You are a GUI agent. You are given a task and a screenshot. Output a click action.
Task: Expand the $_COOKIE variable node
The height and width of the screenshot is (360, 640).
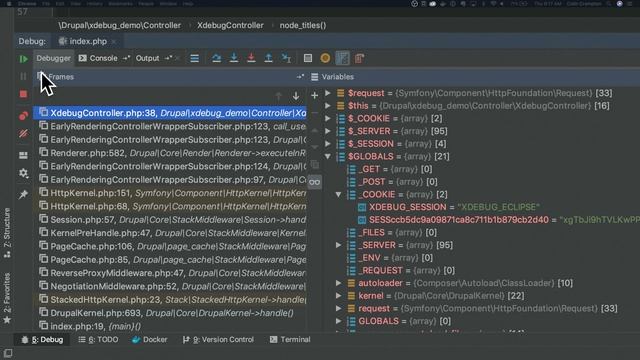(x=328, y=118)
